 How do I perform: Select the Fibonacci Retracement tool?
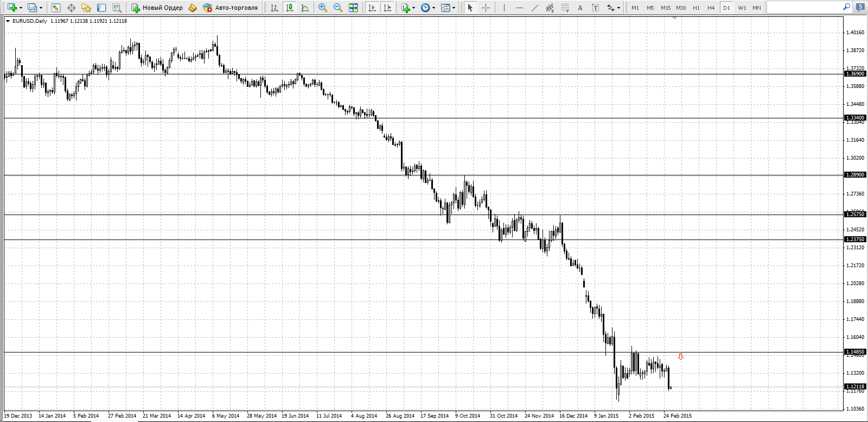565,8
